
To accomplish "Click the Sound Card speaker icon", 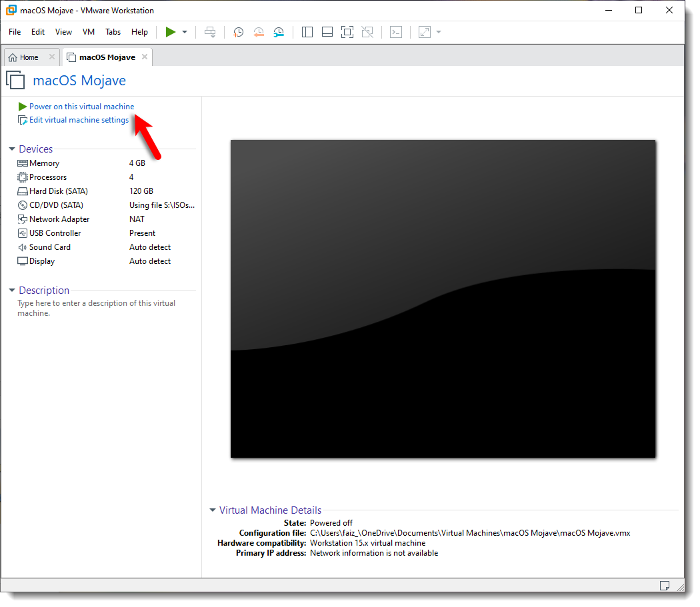I will pyautogui.click(x=22, y=247).
